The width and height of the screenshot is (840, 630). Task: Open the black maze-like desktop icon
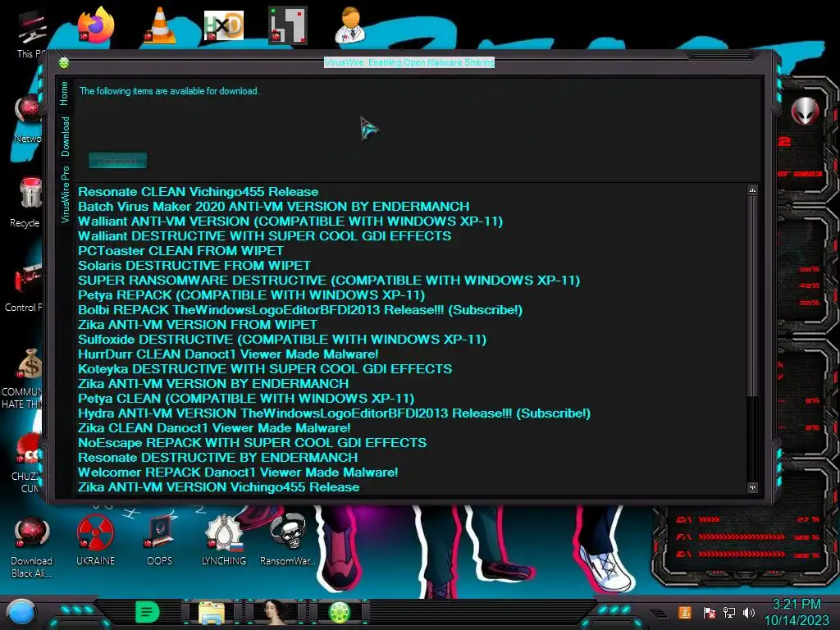point(288,25)
